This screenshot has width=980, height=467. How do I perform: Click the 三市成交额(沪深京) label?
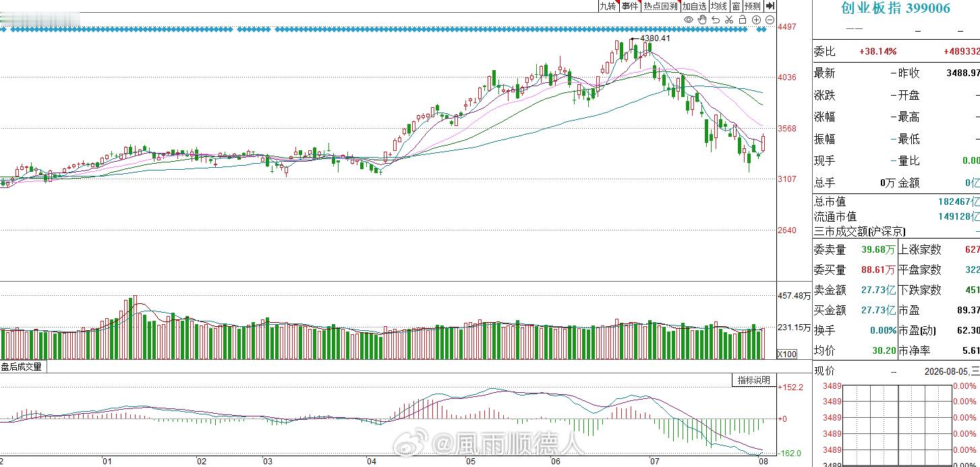pyautogui.click(x=860, y=231)
